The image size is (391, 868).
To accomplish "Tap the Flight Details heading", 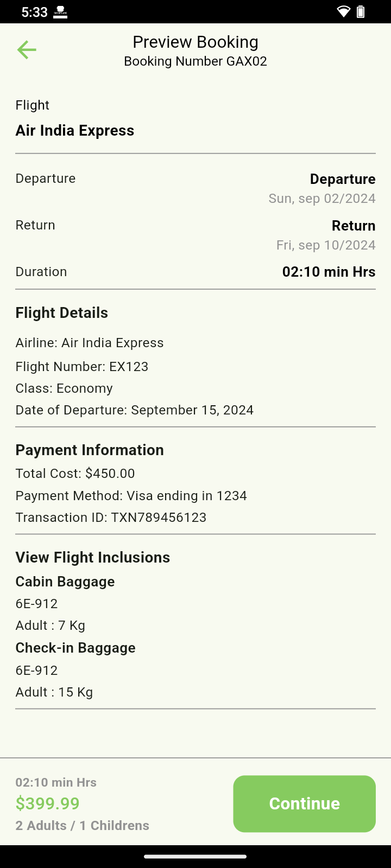I will point(62,313).
